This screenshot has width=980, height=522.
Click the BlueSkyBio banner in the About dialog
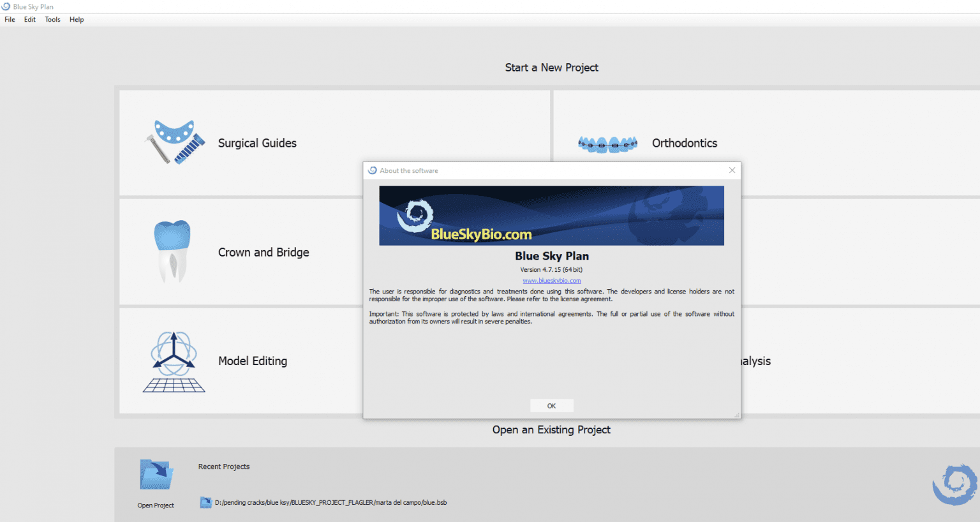click(x=551, y=215)
